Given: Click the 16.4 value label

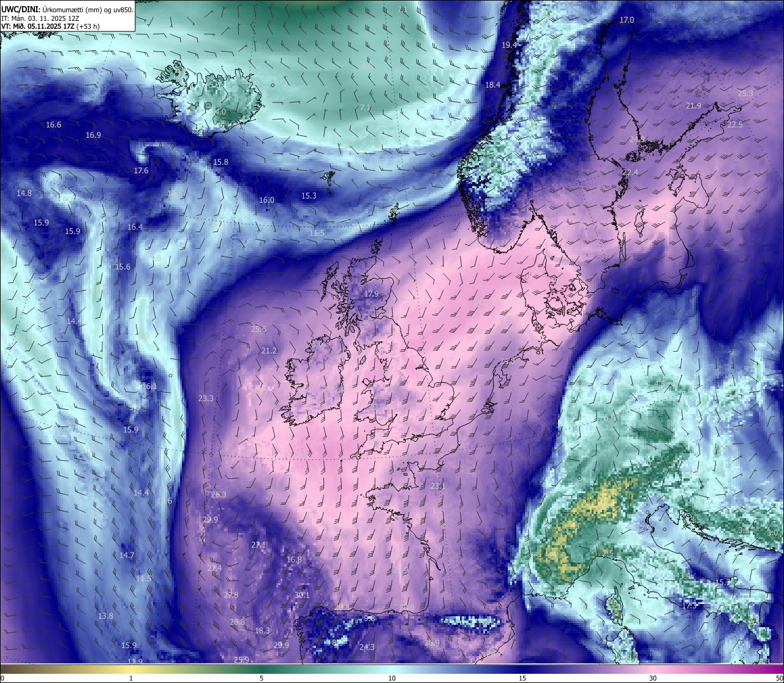Looking at the screenshot, I should 135,227.
